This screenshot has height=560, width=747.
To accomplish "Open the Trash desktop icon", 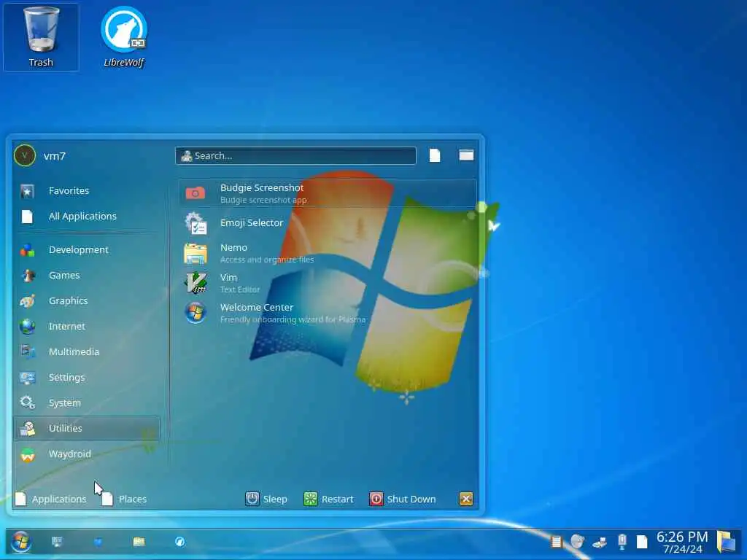I will click(x=41, y=37).
